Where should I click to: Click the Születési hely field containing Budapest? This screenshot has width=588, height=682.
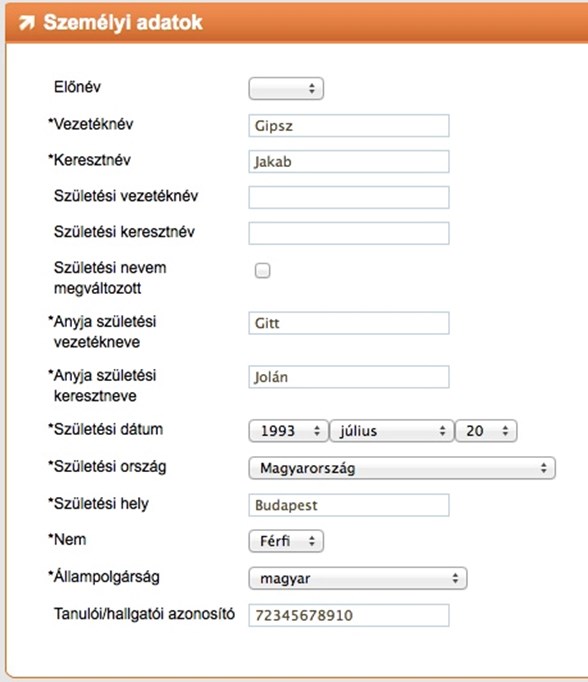click(x=349, y=505)
